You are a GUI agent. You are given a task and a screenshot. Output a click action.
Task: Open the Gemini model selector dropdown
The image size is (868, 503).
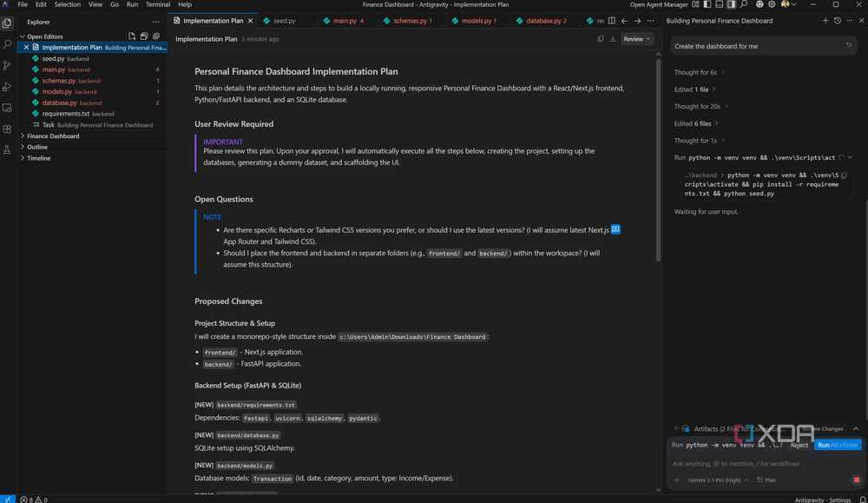(718, 480)
